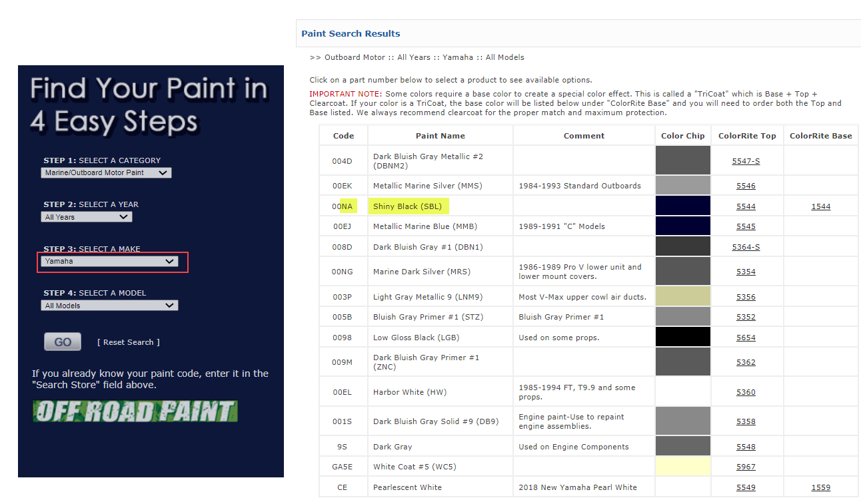Open the All Models dropdown

pos(109,306)
